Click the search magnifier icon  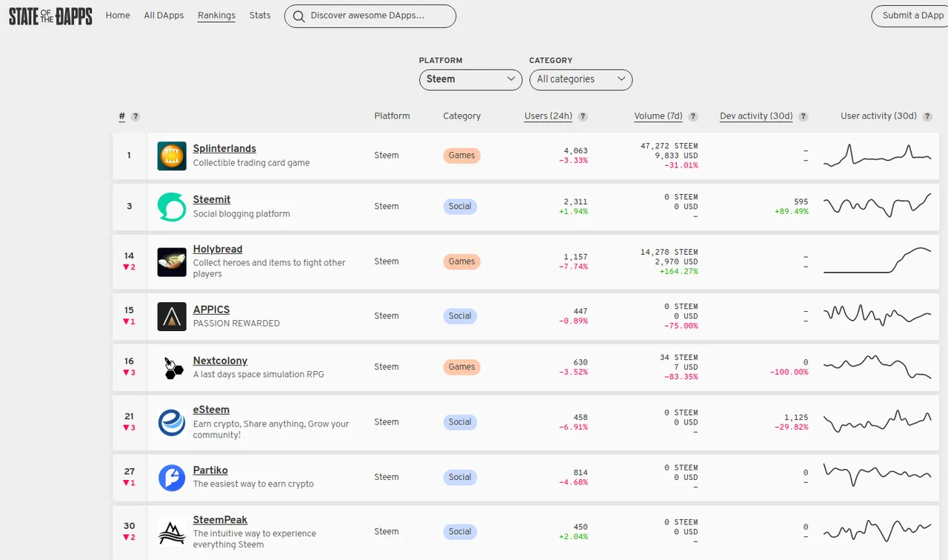point(298,16)
